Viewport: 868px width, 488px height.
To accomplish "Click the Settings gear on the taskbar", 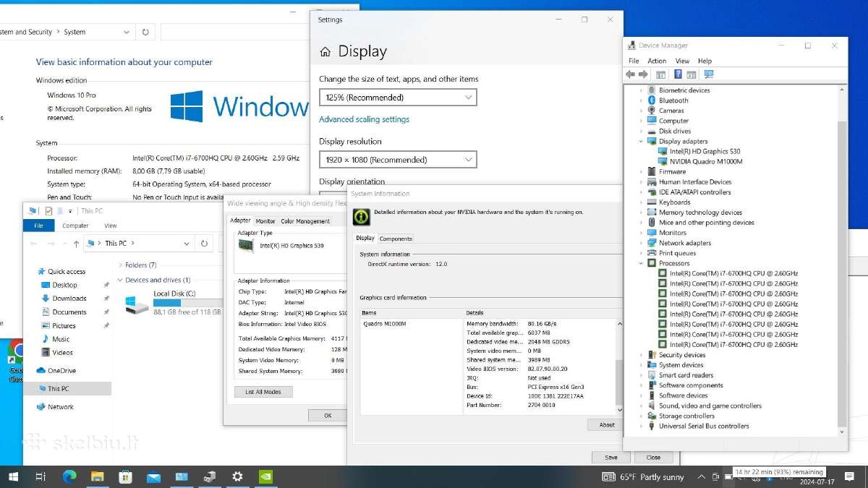I will [x=237, y=476].
